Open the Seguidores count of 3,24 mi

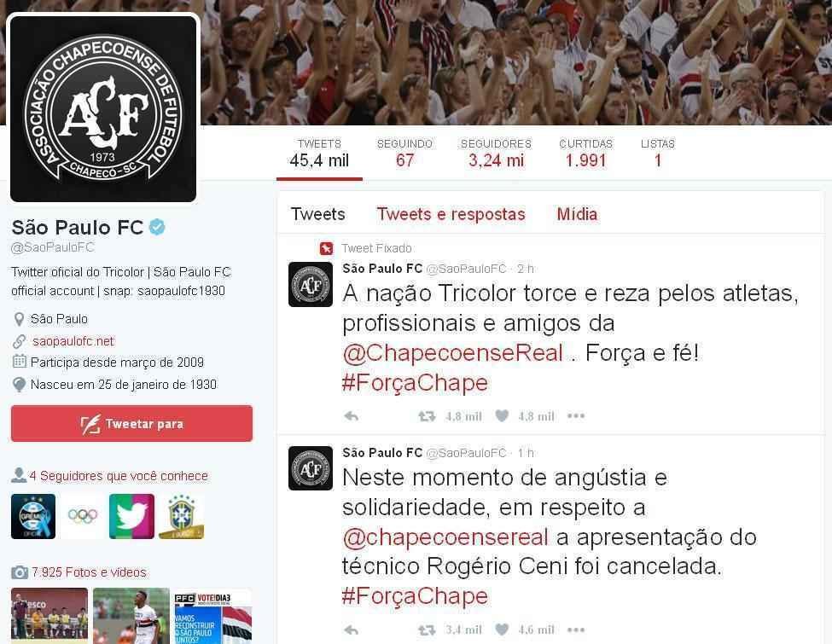click(496, 153)
